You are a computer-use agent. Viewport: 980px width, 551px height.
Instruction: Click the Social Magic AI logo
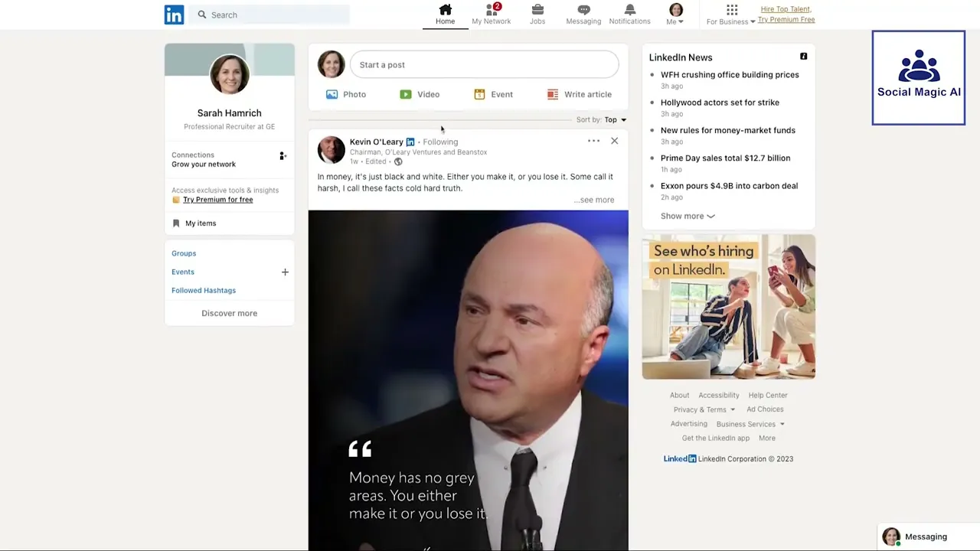pos(919,78)
